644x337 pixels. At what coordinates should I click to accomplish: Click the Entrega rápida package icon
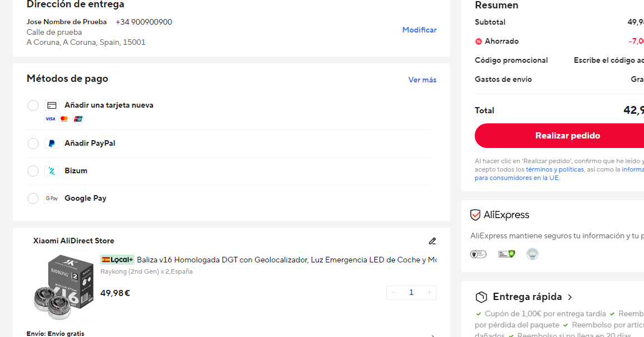pyautogui.click(x=481, y=297)
